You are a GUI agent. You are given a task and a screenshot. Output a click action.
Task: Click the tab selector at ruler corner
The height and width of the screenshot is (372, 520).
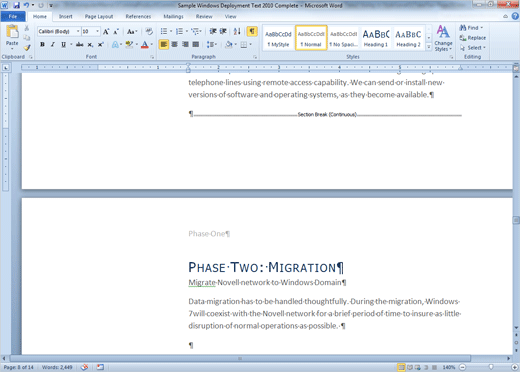click(6, 68)
